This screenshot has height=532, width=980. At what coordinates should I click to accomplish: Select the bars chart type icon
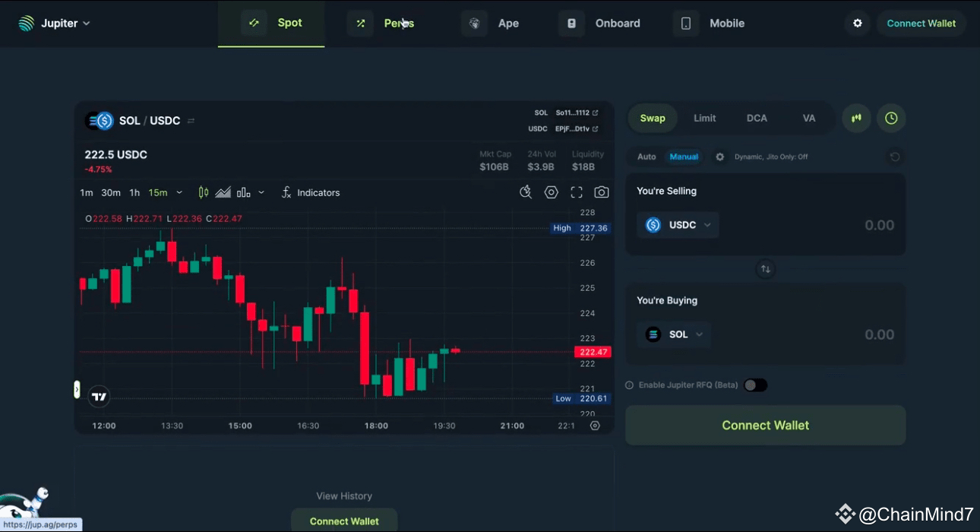[x=243, y=193]
